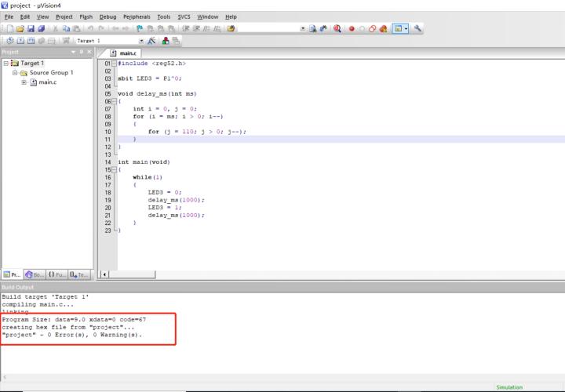Image resolution: width=565 pixels, height=392 pixels.
Task: Collapse the Source Group 1 folder
Action: (x=15, y=73)
